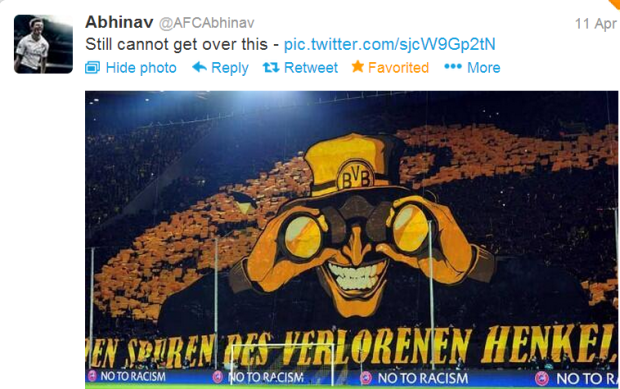Click the orange Favorited star icon
The height and width of the screenshot is (389, 620).
(x=358, y=66)
